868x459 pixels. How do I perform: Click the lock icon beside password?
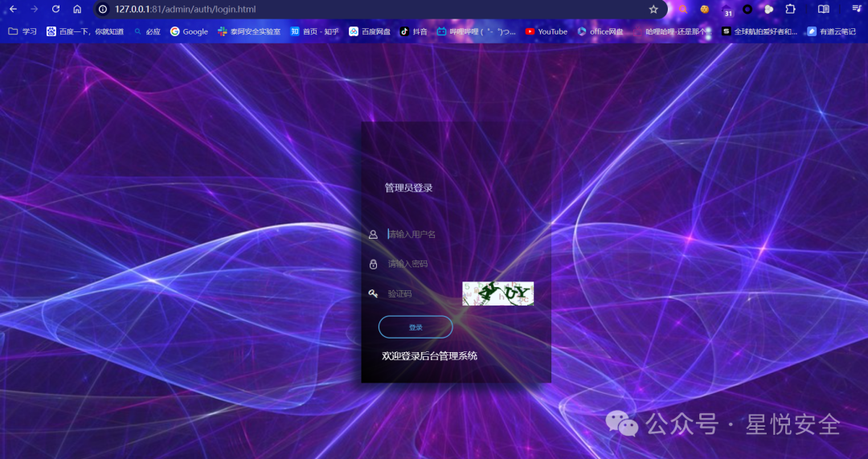pos(373,264)
